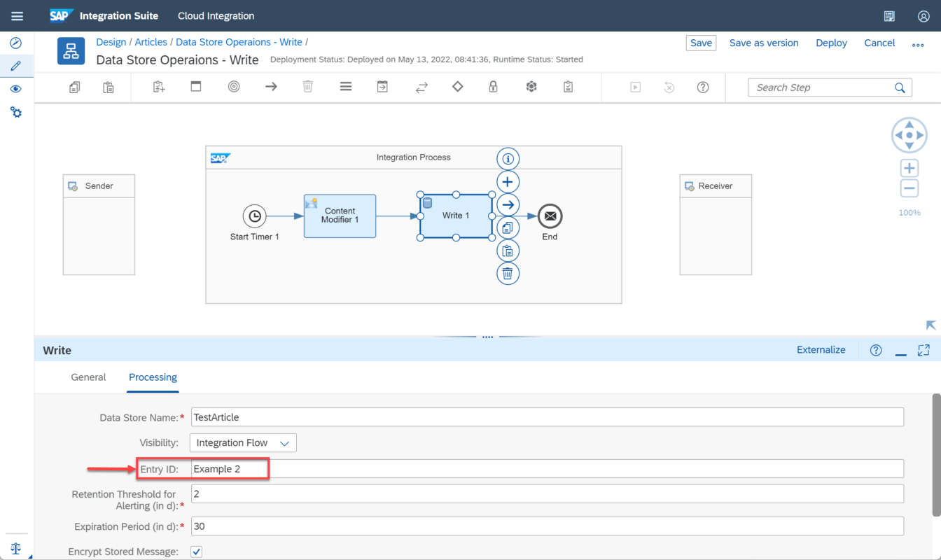The image size is (941, 560).
Task: Open the Call arrows palette icon
Action: 421,87
